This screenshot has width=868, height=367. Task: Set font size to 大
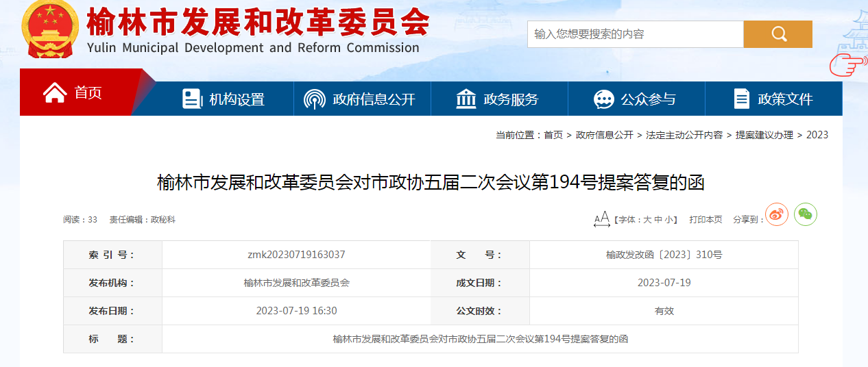click(647, 220)
